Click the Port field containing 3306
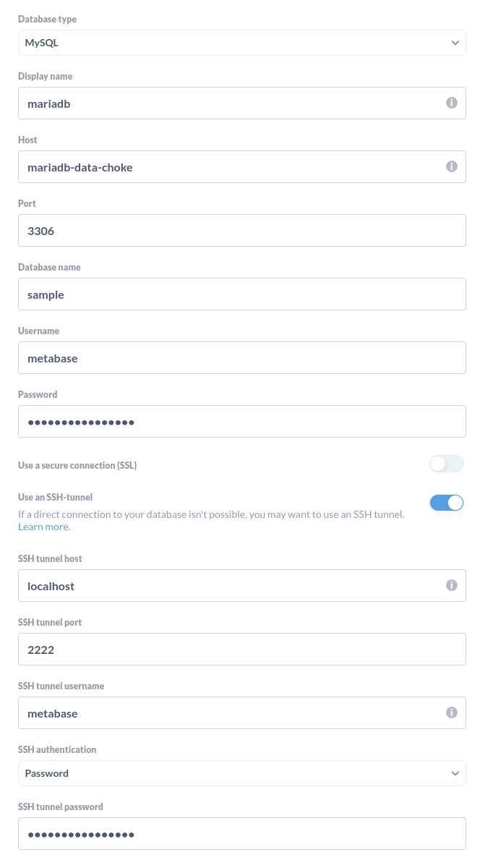Viewport: 485px width, 868px height. pos(242,230)
